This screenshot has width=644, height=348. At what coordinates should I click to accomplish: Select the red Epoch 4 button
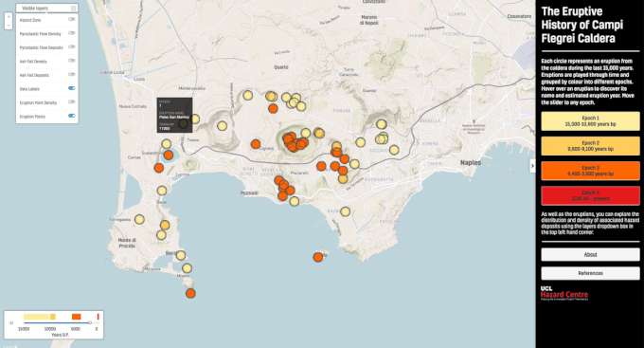tap(590, 195)
